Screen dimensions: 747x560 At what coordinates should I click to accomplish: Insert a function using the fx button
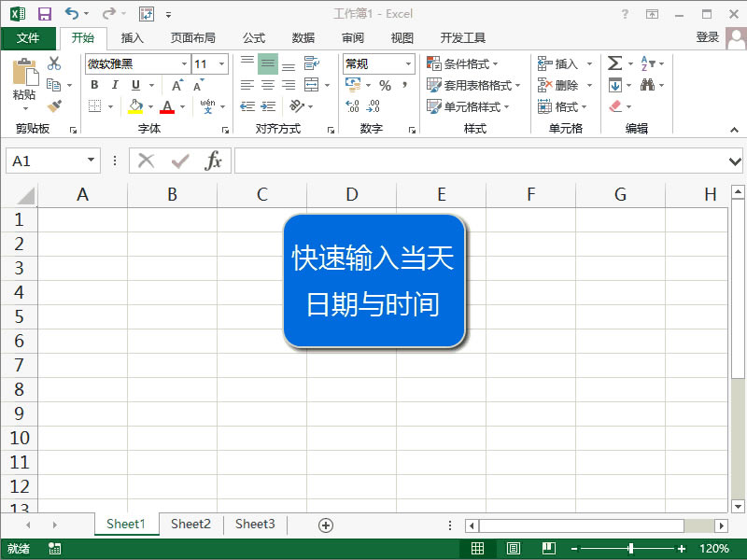coord(216,161)
